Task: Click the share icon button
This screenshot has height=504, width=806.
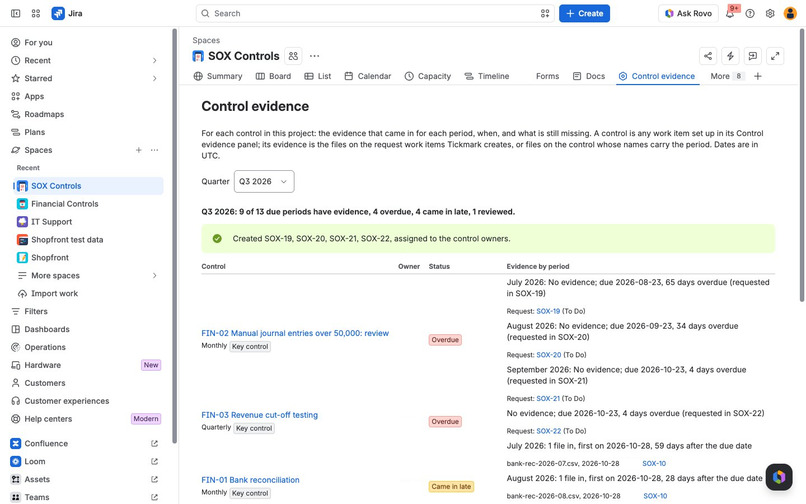Action: 708,56
